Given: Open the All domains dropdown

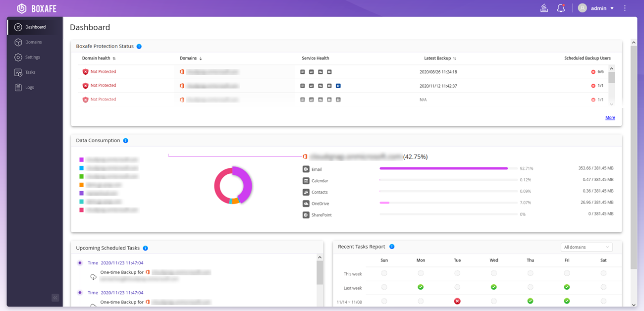Looking at the screenshot, I should 586,247.
